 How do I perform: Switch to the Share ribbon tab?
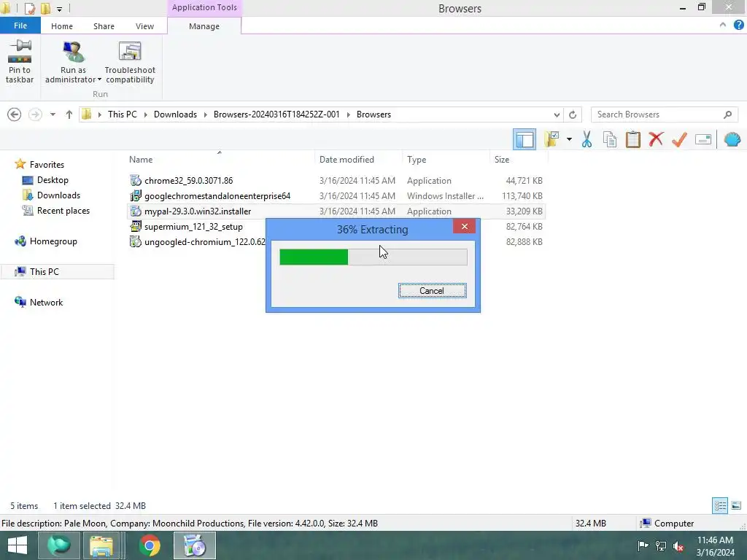click(x=104, y=26)
